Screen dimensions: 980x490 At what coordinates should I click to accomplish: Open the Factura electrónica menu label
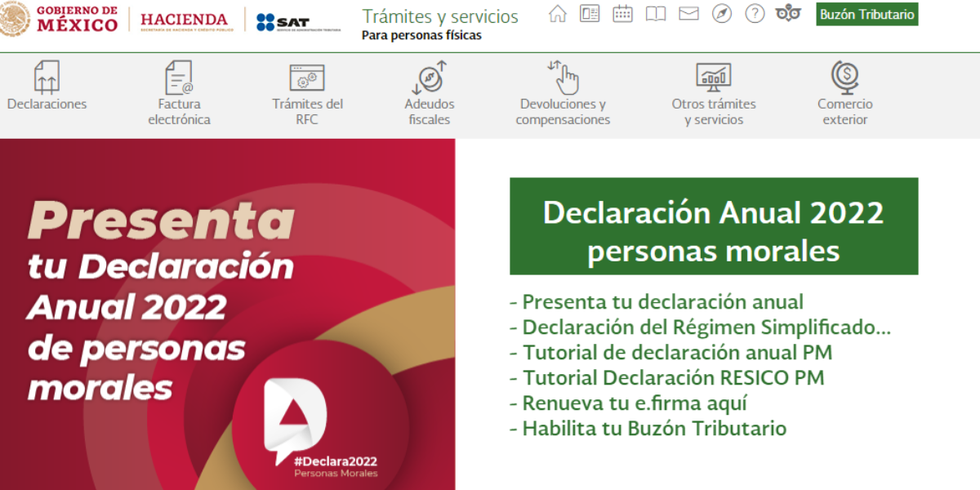pos(179,112)
